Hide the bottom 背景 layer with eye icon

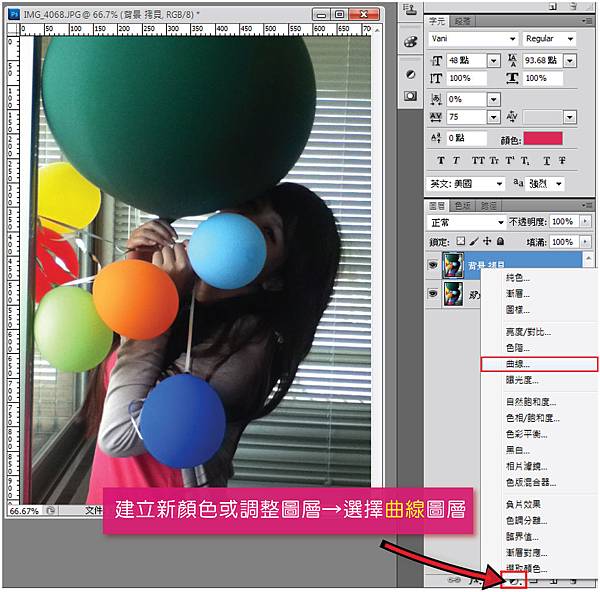point(433,293)
